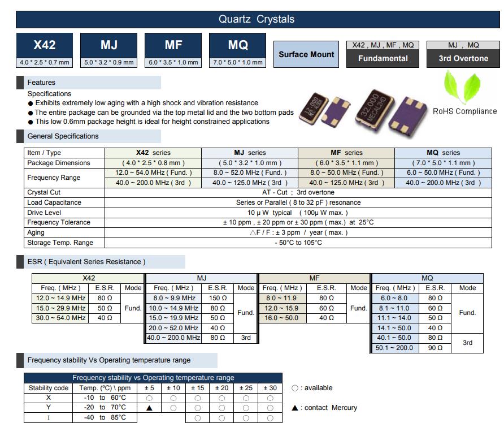504x423 pixels.
Task: Click the Surface Mount label box
Action: pyautogui.click(x=306, y=54)
